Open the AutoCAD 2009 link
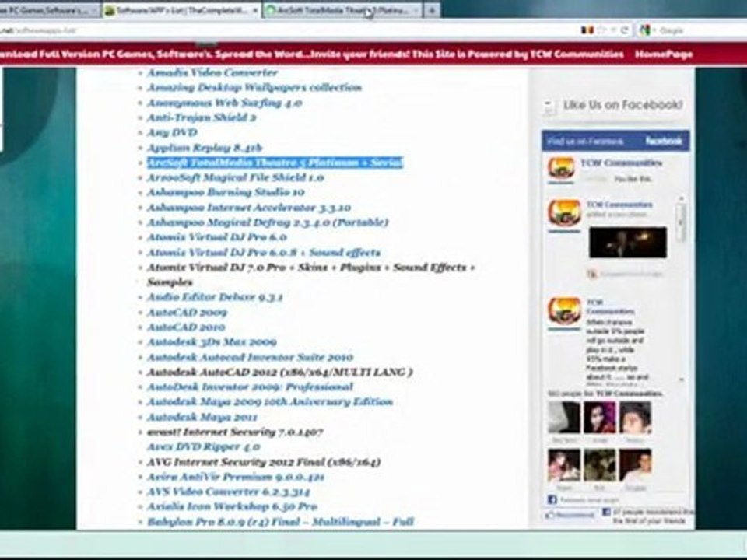Image resolution: width=747 pixels, height=560 pixels. coord(187,313)
